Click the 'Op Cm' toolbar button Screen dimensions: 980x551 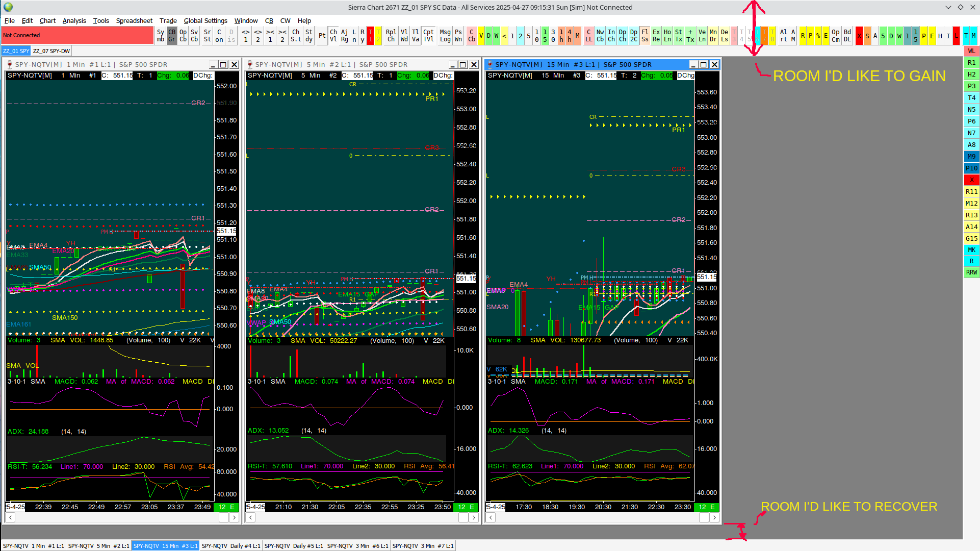(x=835, y=35)
